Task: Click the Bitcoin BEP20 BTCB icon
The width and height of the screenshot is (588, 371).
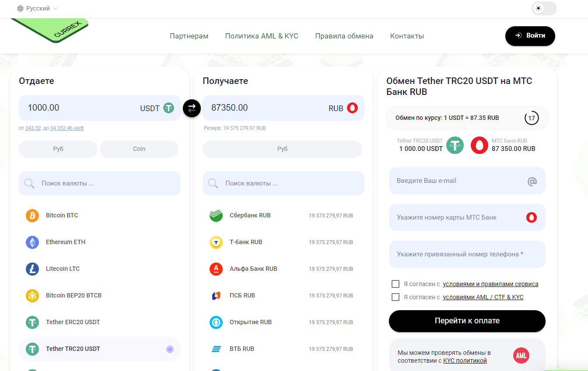Action: (32, 295)
